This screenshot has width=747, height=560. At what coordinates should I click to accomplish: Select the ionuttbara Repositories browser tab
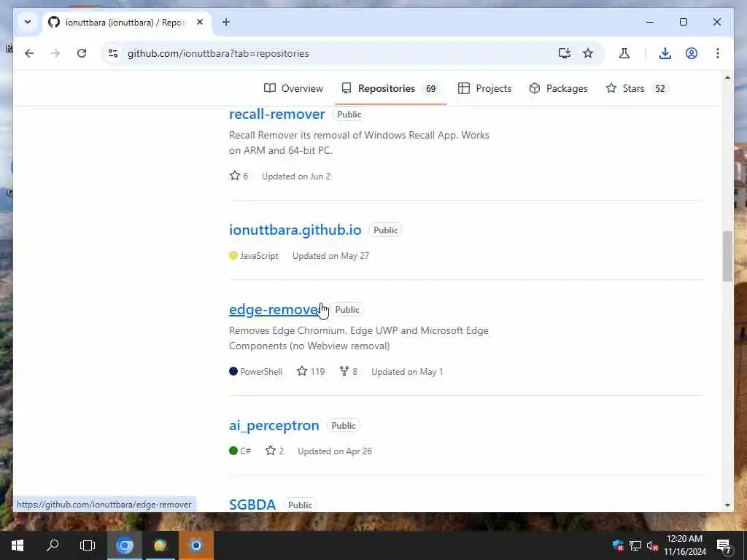click(127, 23)
